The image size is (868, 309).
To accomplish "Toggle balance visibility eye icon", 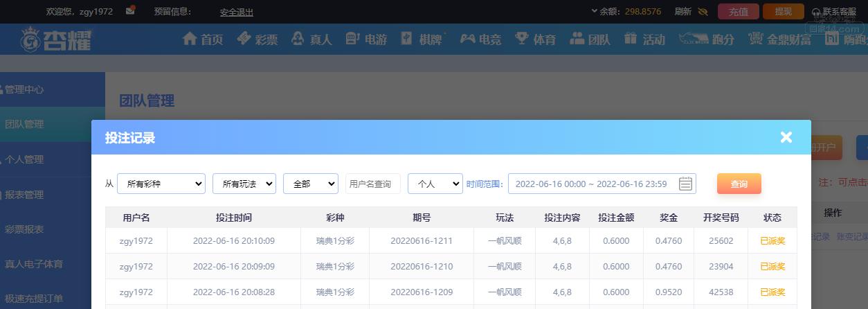I will tap(703, 12).
